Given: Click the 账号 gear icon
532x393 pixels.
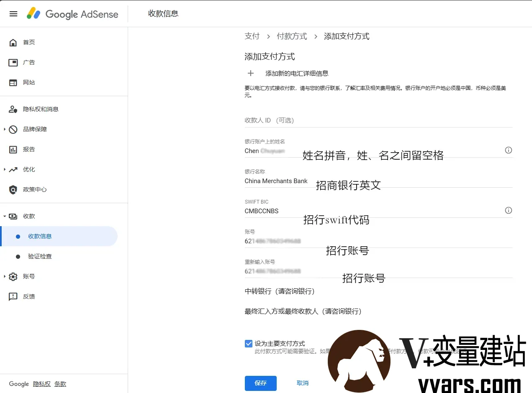Looking at the screenshot, I should pos(13,277).
